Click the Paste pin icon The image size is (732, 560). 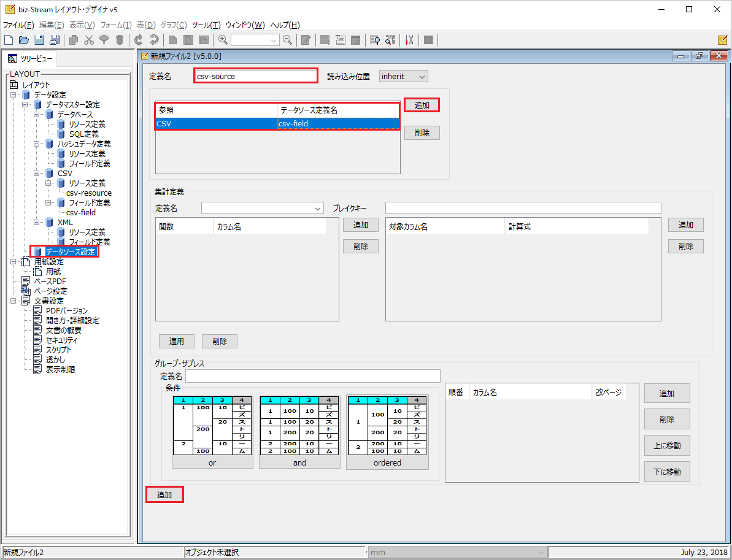pyautogui.click(x=104, y=40)
